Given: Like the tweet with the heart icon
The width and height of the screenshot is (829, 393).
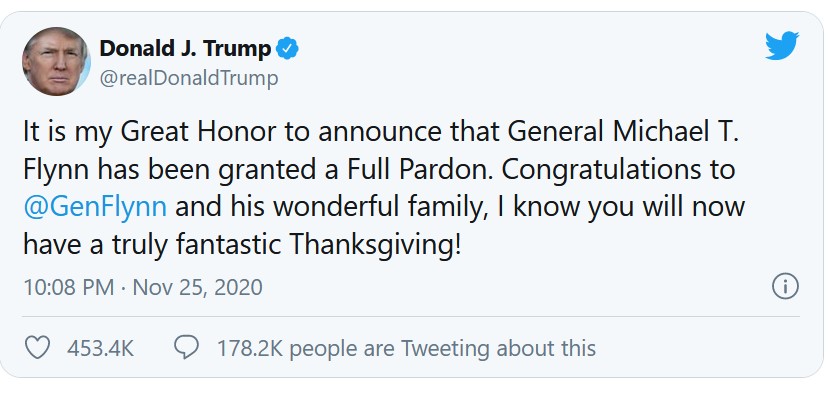Looking at the screenshot, I should [38, 348].
